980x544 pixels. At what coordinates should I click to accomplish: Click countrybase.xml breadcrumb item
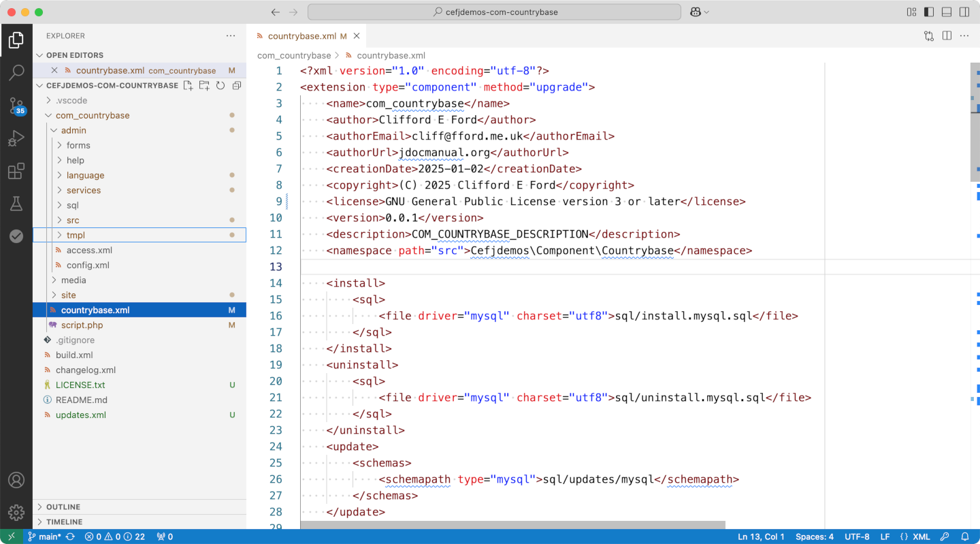tap(391, 55)
